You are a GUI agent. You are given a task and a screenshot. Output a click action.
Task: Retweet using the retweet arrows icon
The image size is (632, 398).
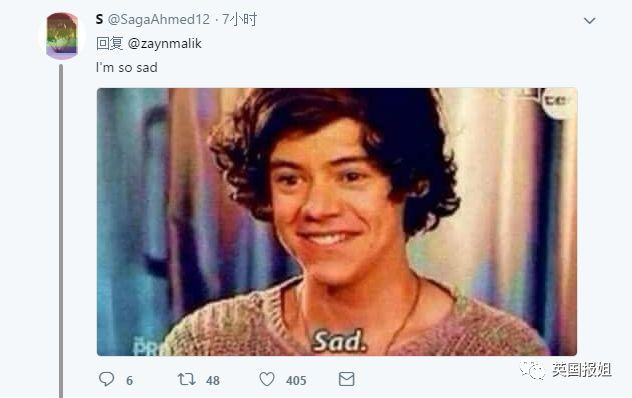tap(187, 379)
